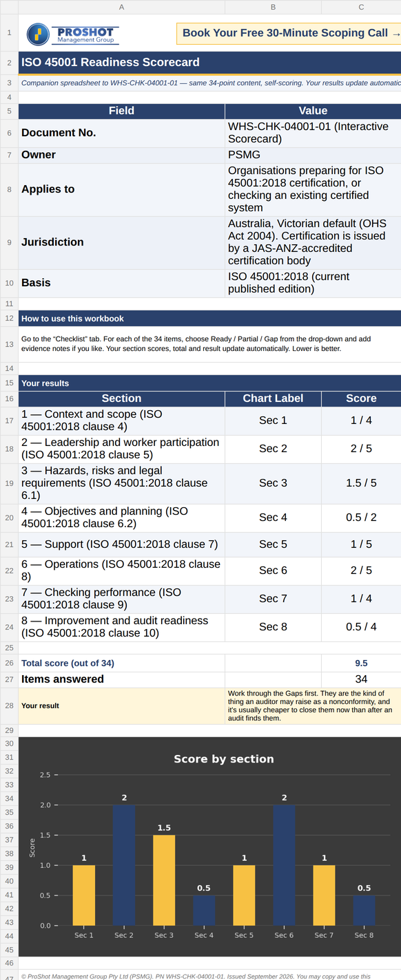Select the 0.5 / 2 score cell
Screen dimensions: 401x980
(x=361, y=518)
